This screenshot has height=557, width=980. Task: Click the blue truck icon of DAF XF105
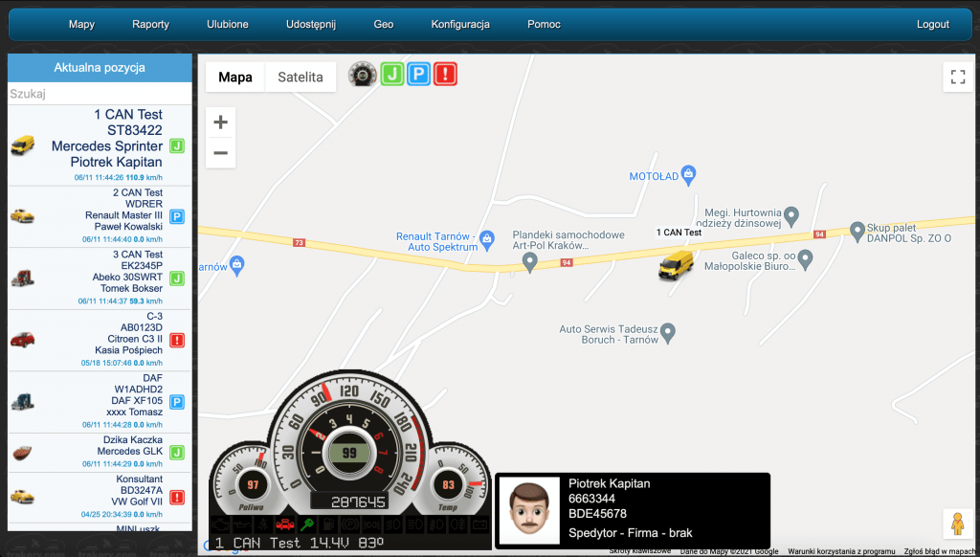(23, 402)
